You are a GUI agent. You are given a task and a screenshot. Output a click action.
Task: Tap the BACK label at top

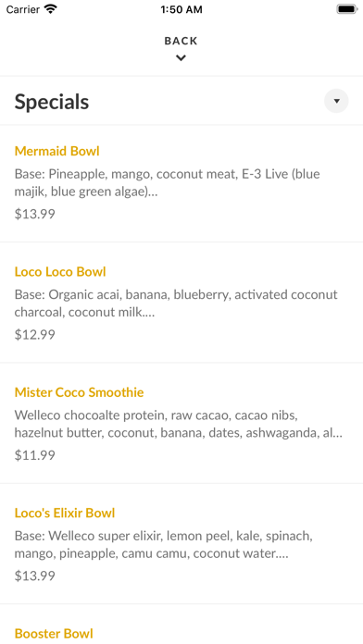[x=181, y=41]
